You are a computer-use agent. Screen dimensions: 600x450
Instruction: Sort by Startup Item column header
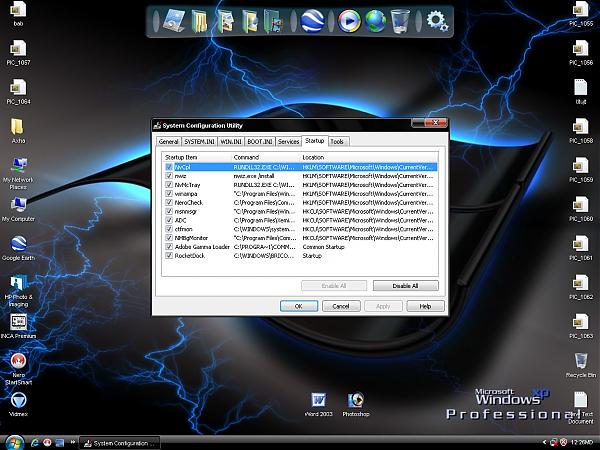tap(197, 157)
